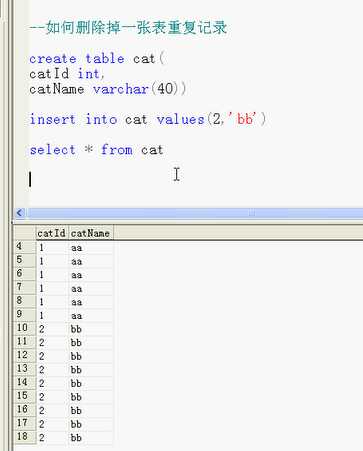This screenshot has height=451, width=363.
Task: Select result row header 14
Action: pyautogui.click(x=24, y=383)
